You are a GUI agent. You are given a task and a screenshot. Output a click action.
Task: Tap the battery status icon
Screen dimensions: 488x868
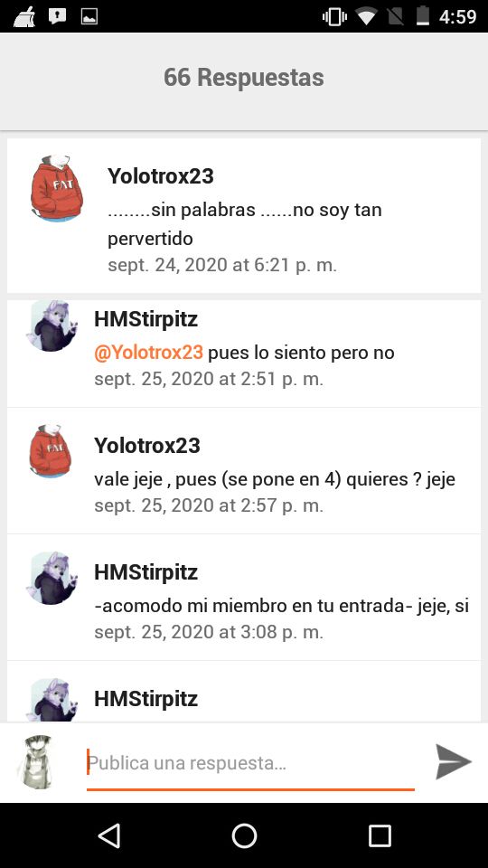coord(423,16)
